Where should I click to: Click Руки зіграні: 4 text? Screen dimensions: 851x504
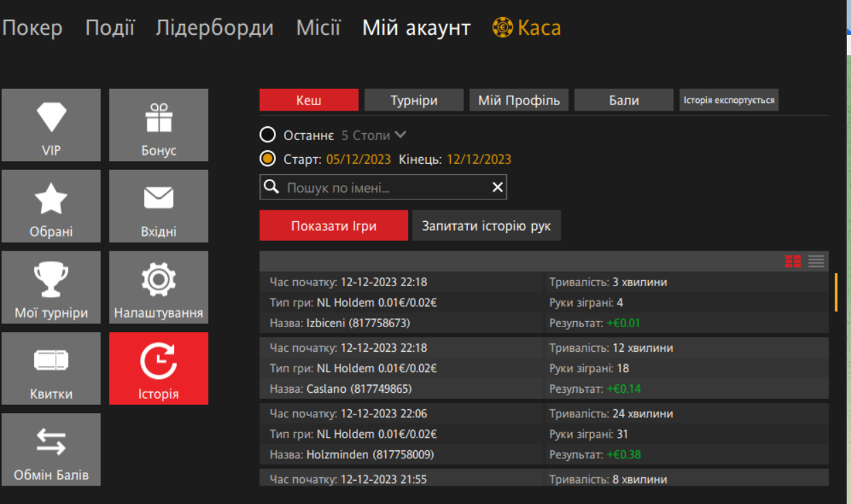[x=586, y=303]
